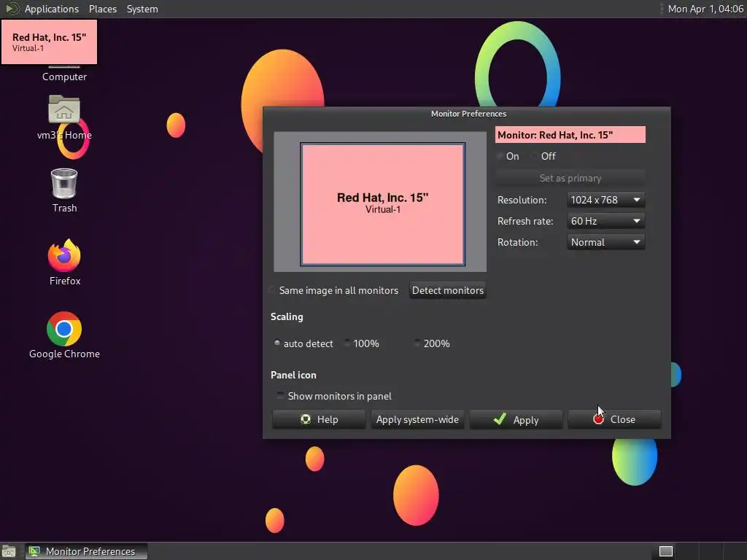Image resolution: width=747 pixels, height=560 pixels.
Task: Click Apply system-wide button
Action: (417, 419)
